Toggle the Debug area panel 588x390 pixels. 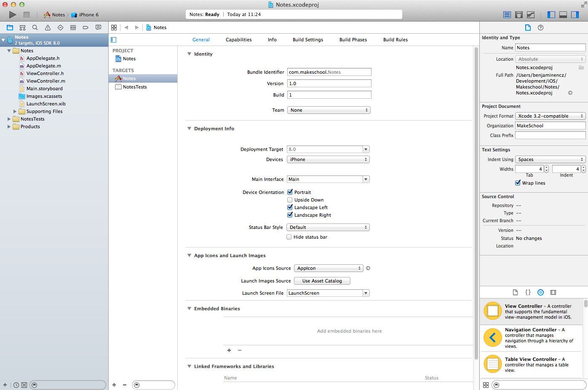pyautogui.click(x=563, y=15)
